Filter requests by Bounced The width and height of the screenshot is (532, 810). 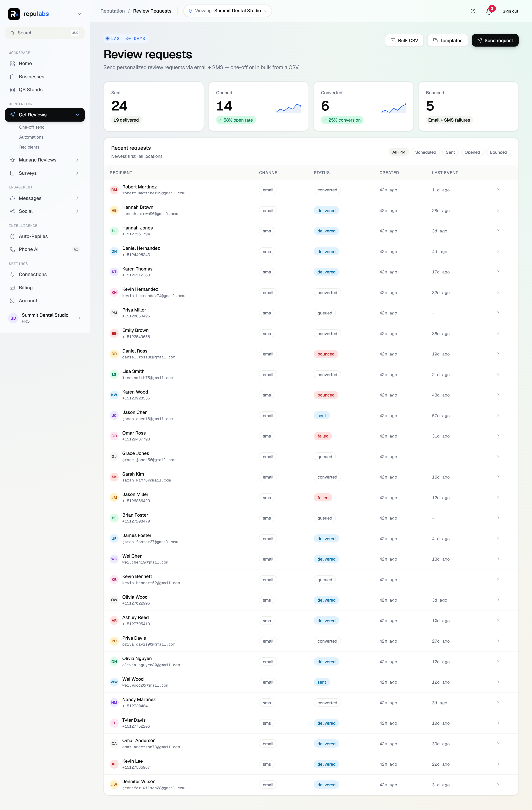tap(498, 152)
